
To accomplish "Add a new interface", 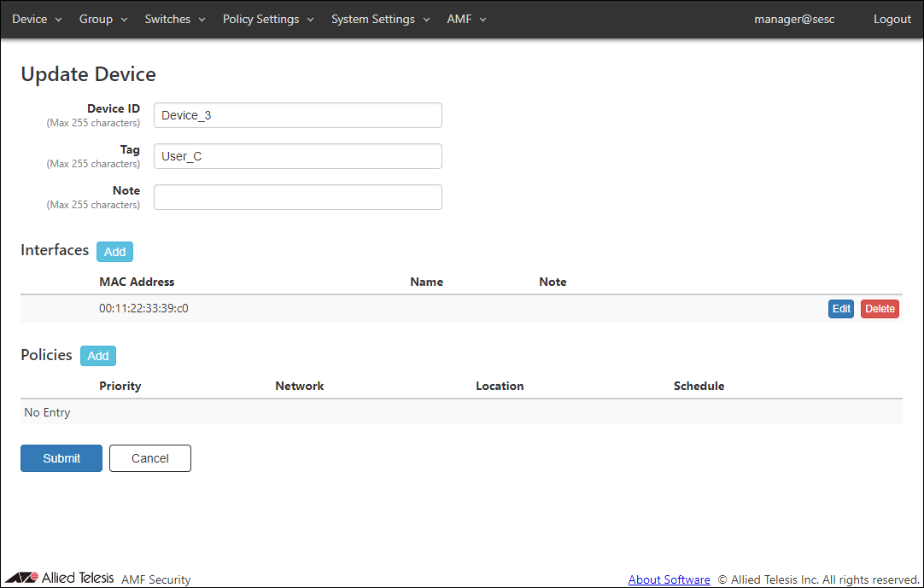I will click(x=114, y=252).
